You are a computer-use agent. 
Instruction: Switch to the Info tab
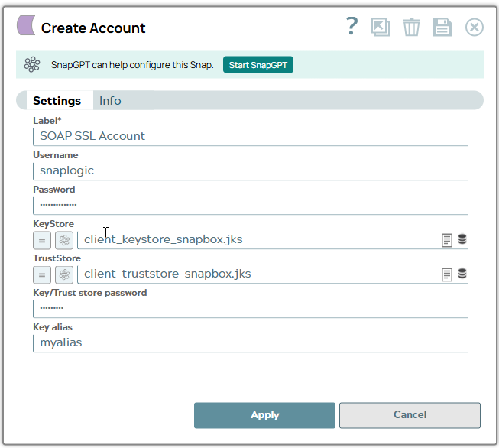[x=110, y=101]
